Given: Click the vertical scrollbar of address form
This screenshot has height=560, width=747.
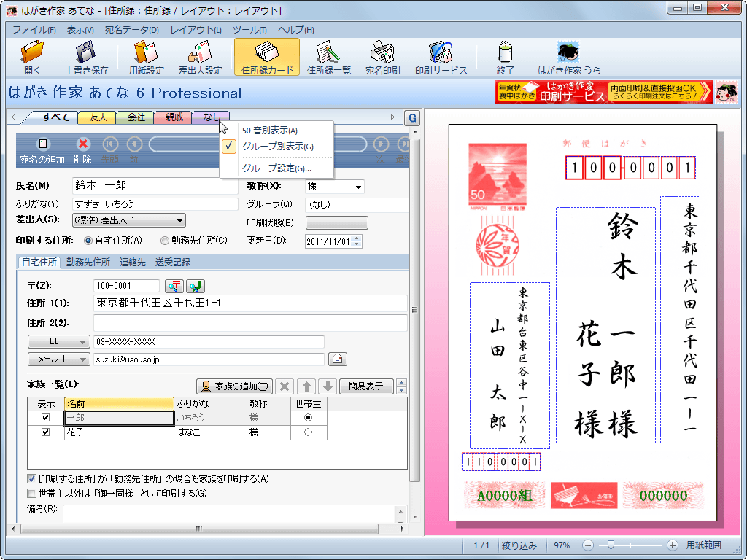Looking at the screenshot, I should click(x=414, y=309).
